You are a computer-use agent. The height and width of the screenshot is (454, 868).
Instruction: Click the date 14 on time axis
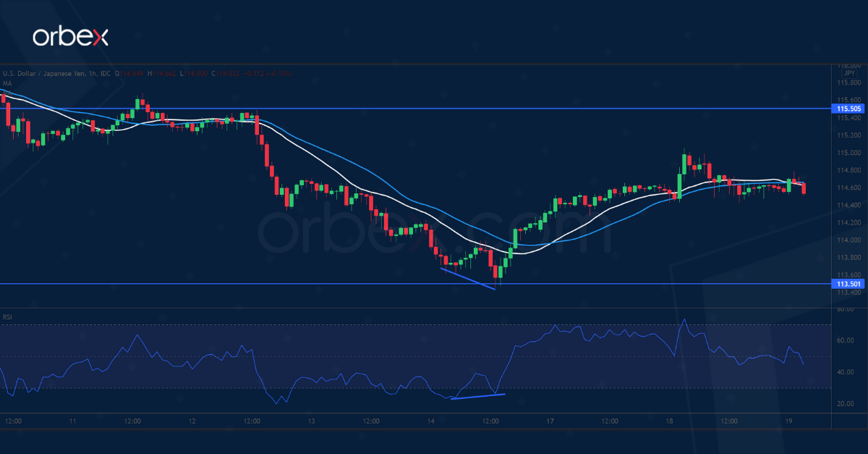430,421
